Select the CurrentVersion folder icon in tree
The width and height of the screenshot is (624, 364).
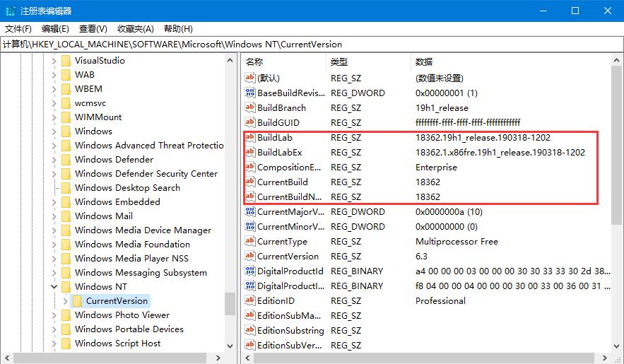78,301
